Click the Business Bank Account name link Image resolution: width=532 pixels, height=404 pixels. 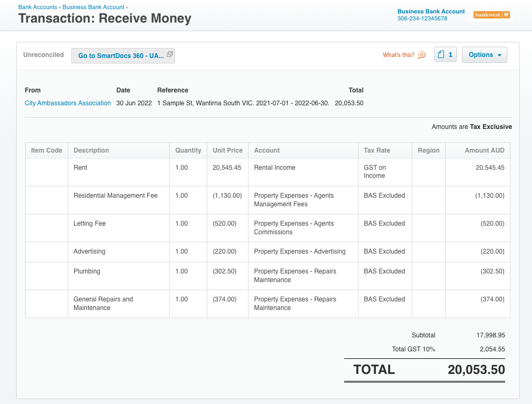[431, 11]
